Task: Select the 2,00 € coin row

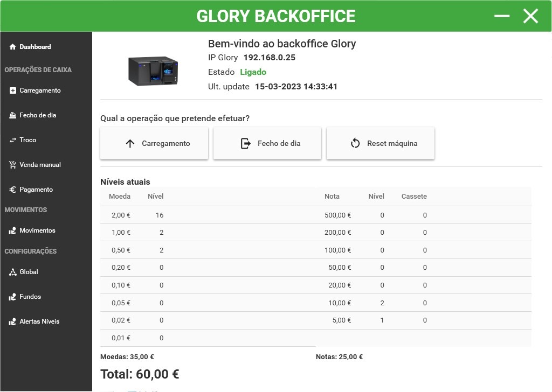Action: (208, 215)
